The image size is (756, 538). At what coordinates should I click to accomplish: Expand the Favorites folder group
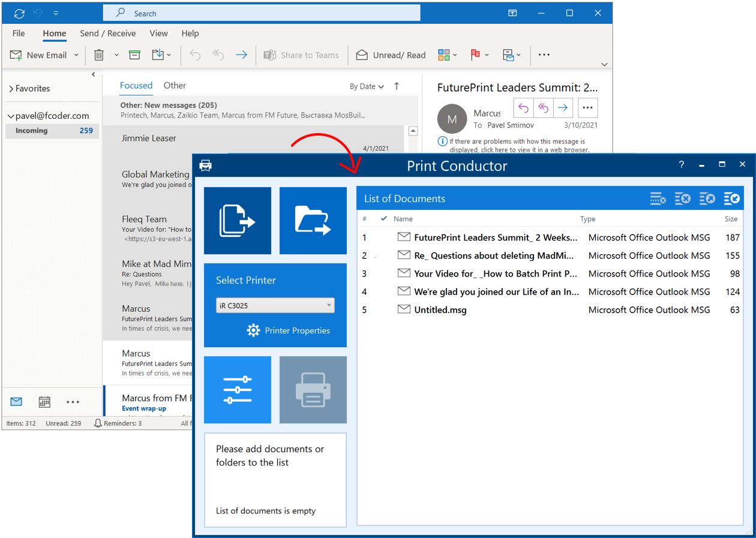(11, 89)
